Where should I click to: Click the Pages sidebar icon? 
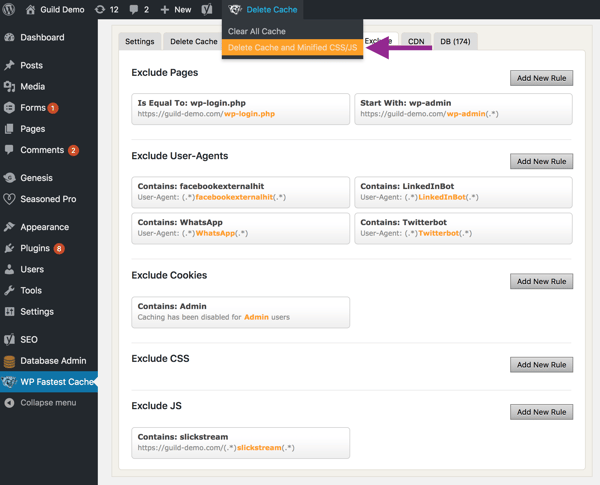tap(9, 129)
